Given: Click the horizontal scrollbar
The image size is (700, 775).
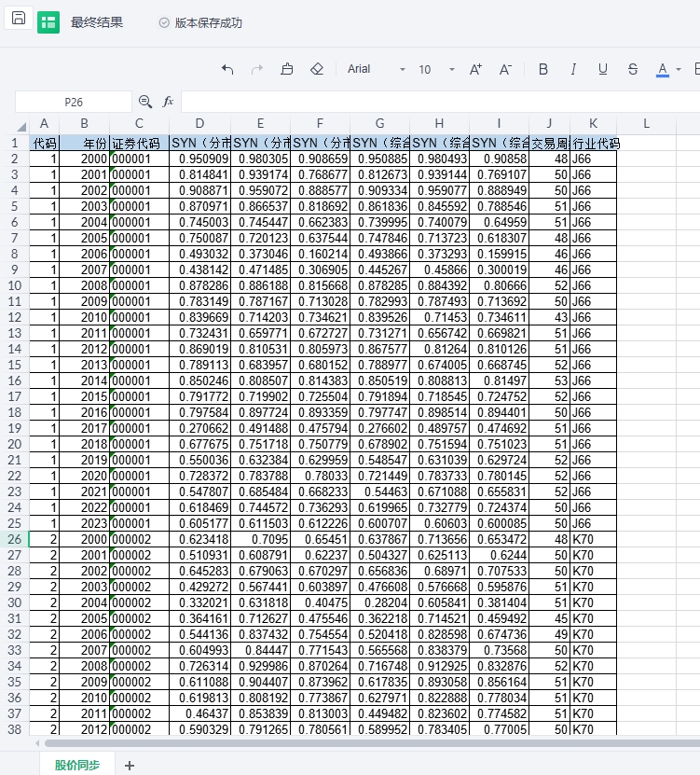Looking at the screenshot, I should click(370, 743).
